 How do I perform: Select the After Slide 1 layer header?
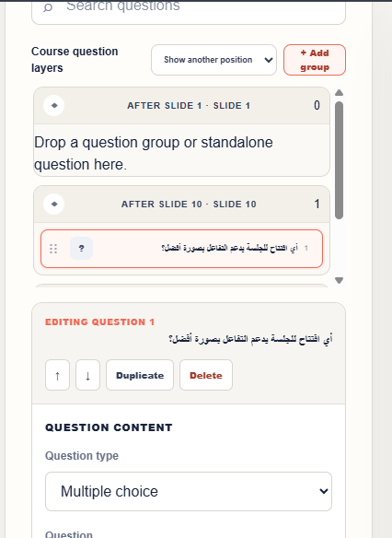[181, 106]
